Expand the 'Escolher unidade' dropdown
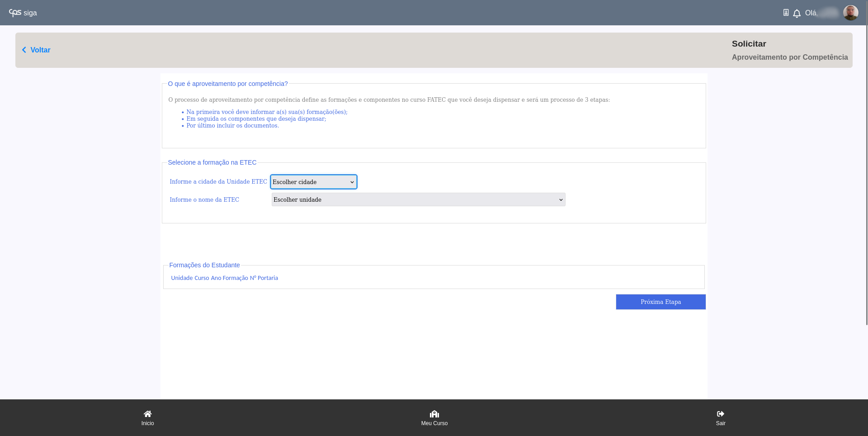 pyautogui.click(x=418, y=199)
